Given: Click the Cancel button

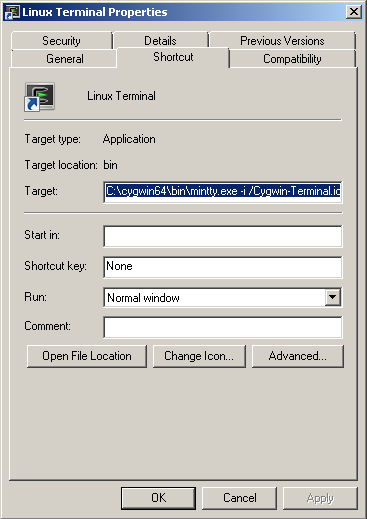Looking at the screenshot, I should click(x=239, y=498).
